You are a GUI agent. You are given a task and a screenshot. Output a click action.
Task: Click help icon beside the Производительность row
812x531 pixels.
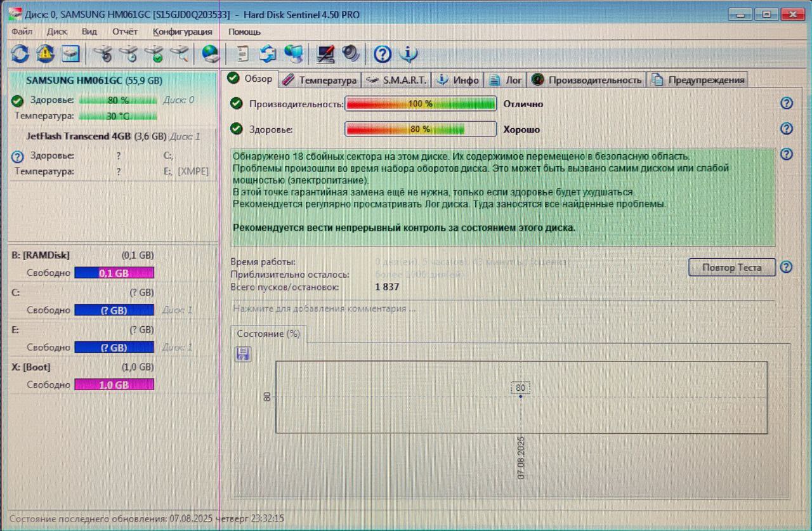(787, 103)
